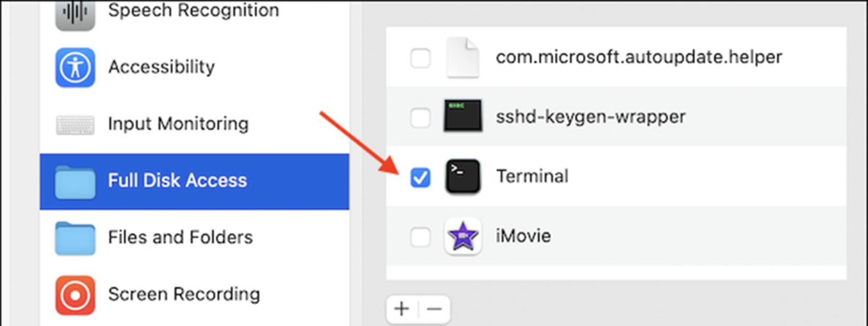Enable the sshd-keygen-wrapper checkbox
This screenshot has height=326, width=868.
pyautogui.click(x=420, y=118)
